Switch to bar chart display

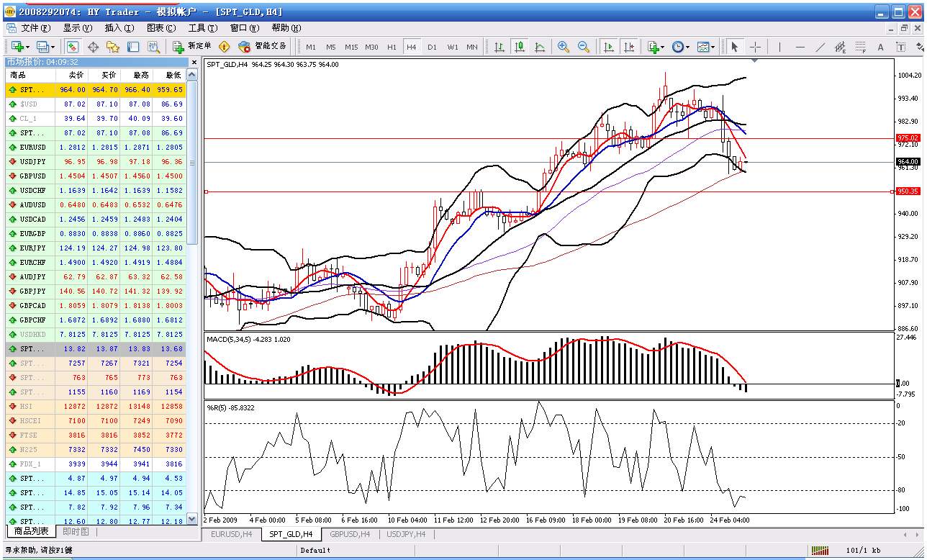(x=499, y=47)
